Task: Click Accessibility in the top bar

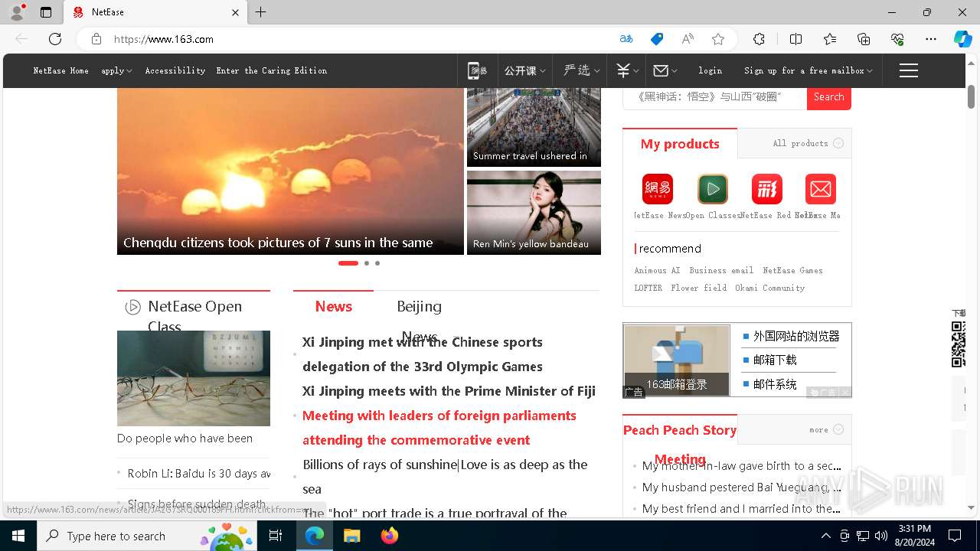Action: (x=175, y=70)
